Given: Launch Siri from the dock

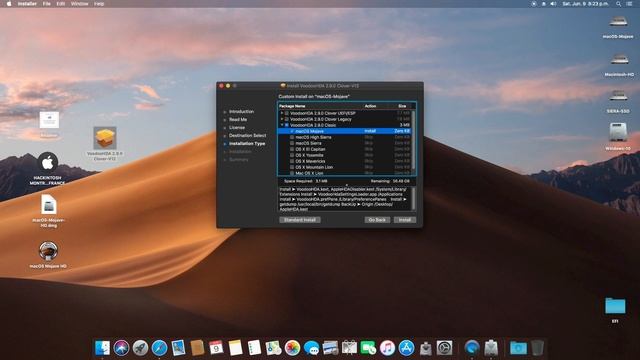Looking at the screenshot, I should (121, 348).
